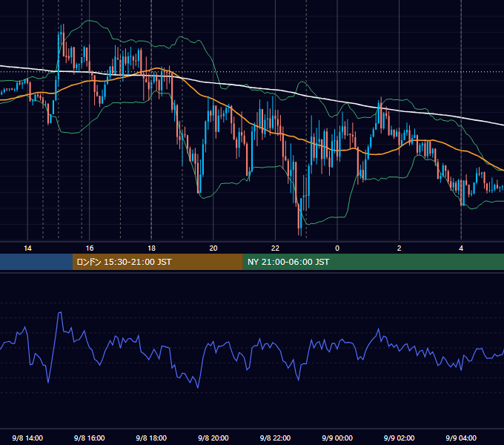The image size is (504, 445).
Task: Click the ロンドン 15:30-21:00 JST session bar
Action: click(157, 262)
